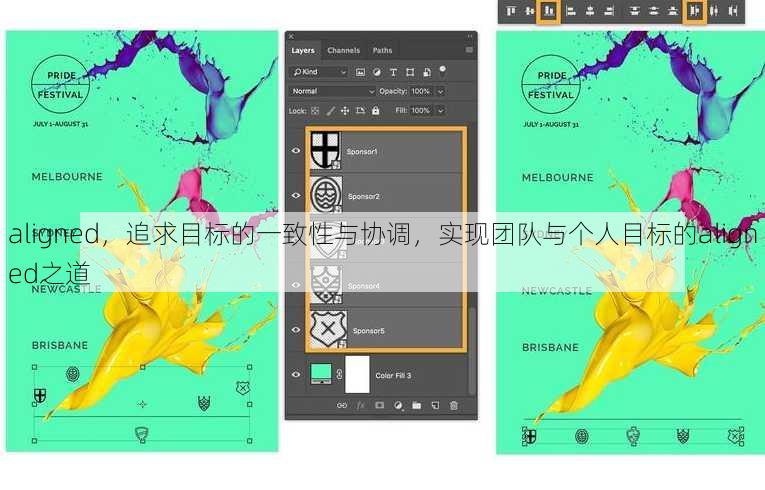The height and width of the screenshot is (490, 765).
Task: Select the Sponsor5 layer name
Action: [368, 331]
